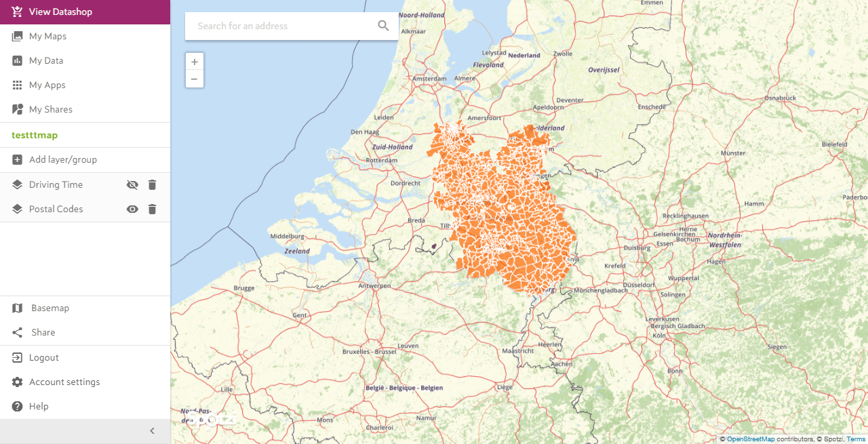Click the plus icon beside Add layer/group
This screenshot has height=444, width=868.
click(x=18, y=160)
